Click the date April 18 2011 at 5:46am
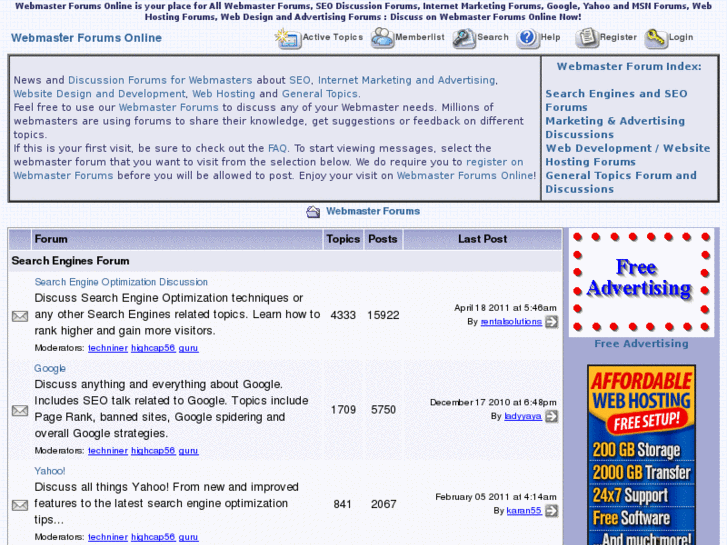Viewport: 727px width, 545px height. point(505,308)
